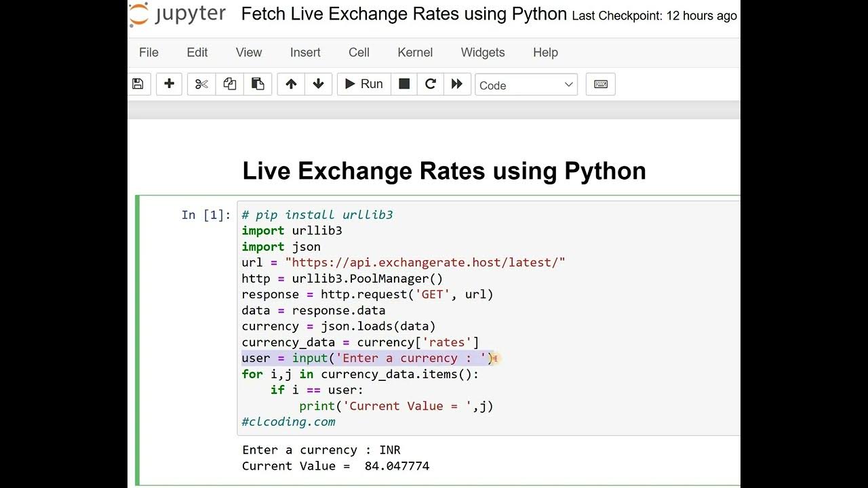
Task: Run the selected cell
Action: [x=364, y=84]
